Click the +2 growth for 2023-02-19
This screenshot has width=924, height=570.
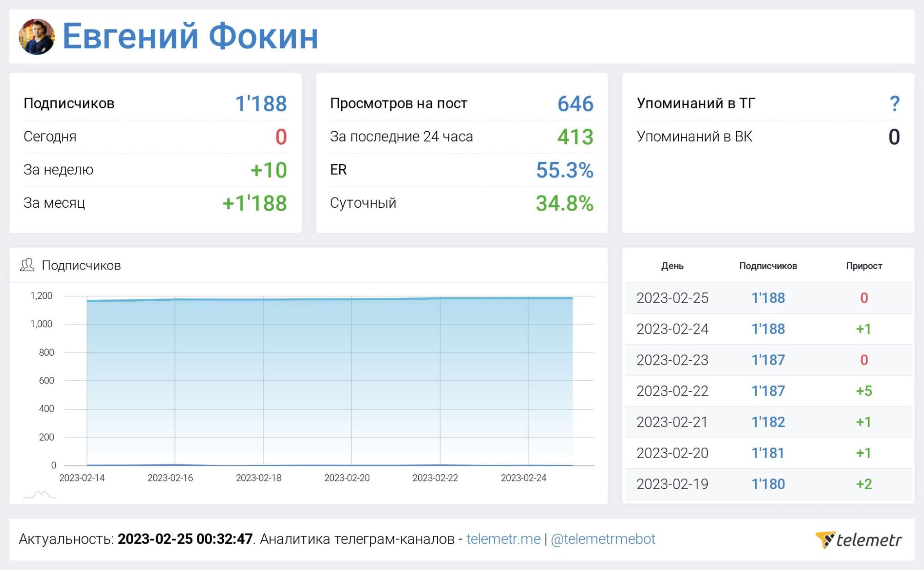(864, 484)
